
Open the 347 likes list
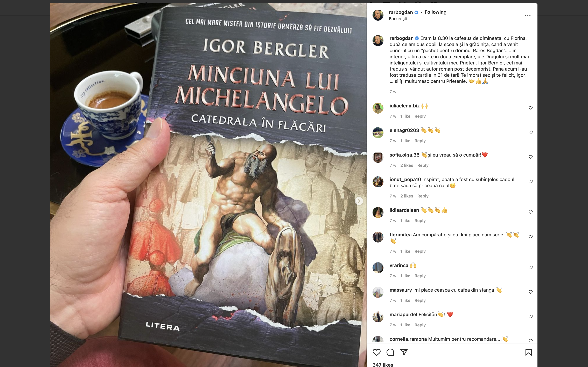383,364
